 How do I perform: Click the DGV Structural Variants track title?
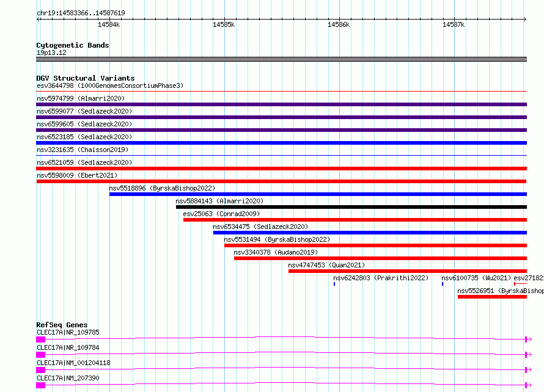[x=86, y=78]
